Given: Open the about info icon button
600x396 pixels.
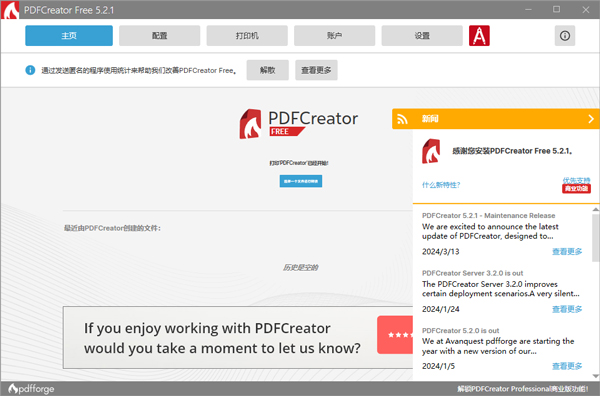Looking at the screenshot, I should coord(565,36).
